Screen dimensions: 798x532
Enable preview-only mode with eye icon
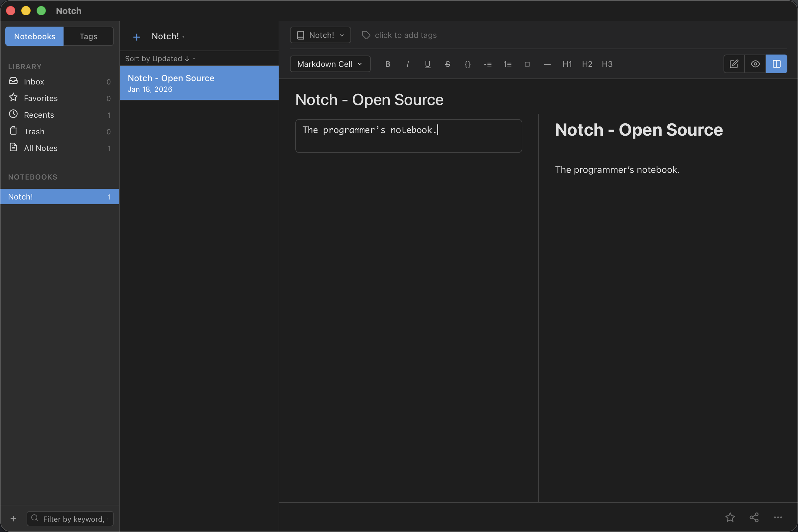point(755,64)
